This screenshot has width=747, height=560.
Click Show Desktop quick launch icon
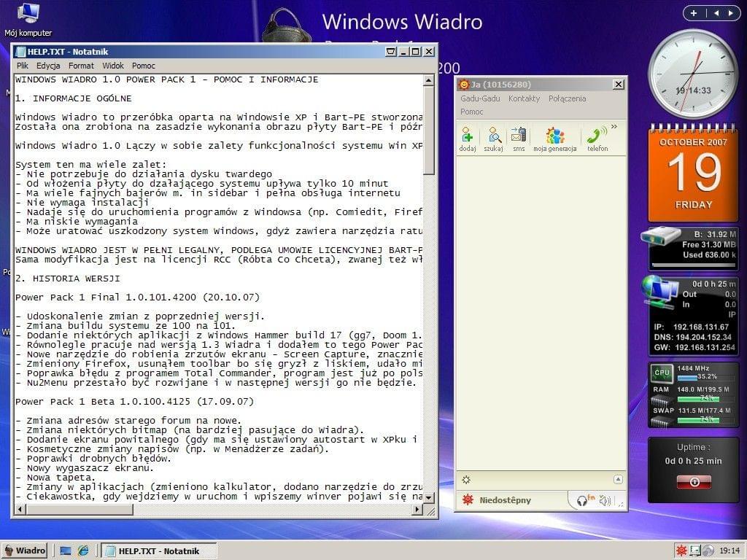(x=66, y=551)
